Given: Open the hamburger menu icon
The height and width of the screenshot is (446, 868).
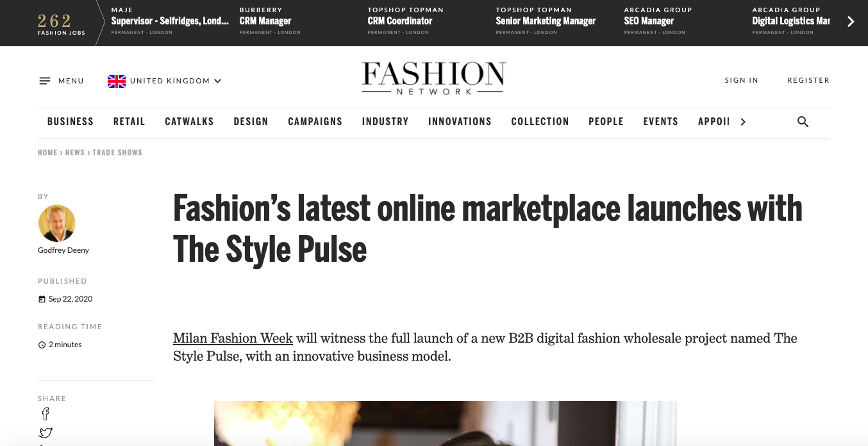Looking at the screenshot, I should 45,81.
